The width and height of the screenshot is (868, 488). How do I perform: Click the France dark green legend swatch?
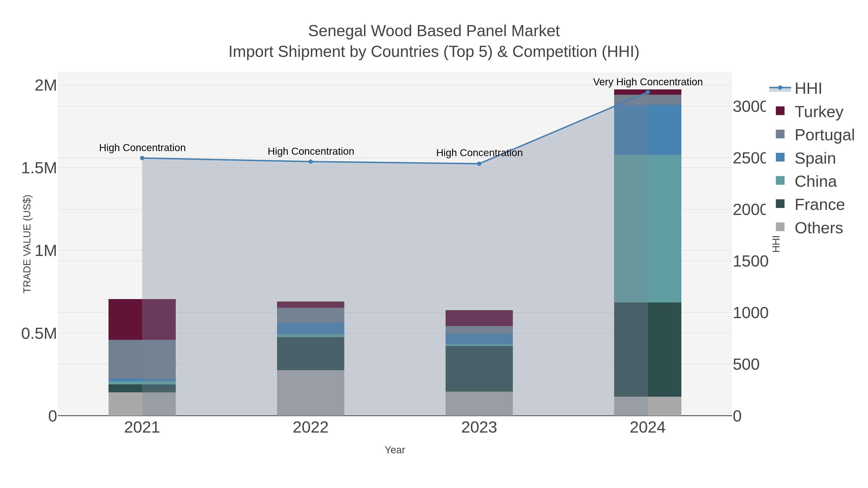pos(780,204)
